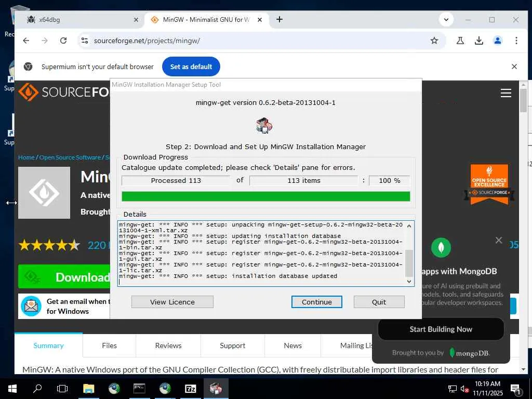
Task: Open 7-Zip from the taskbar
Action: pos(190,389)
